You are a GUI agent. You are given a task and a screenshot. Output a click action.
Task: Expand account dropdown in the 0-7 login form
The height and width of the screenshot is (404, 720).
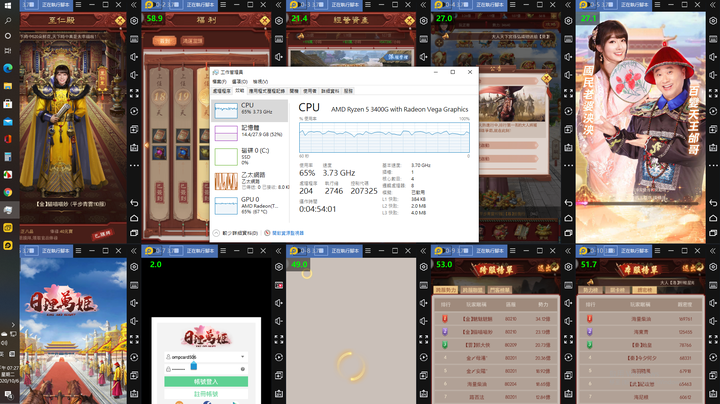[x=242, y=357]
